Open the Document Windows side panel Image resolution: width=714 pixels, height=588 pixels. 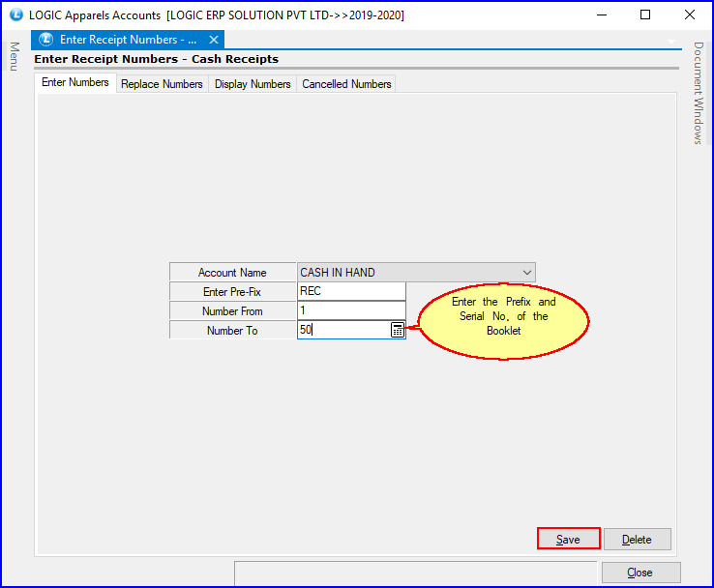click(x=699, y=93)
